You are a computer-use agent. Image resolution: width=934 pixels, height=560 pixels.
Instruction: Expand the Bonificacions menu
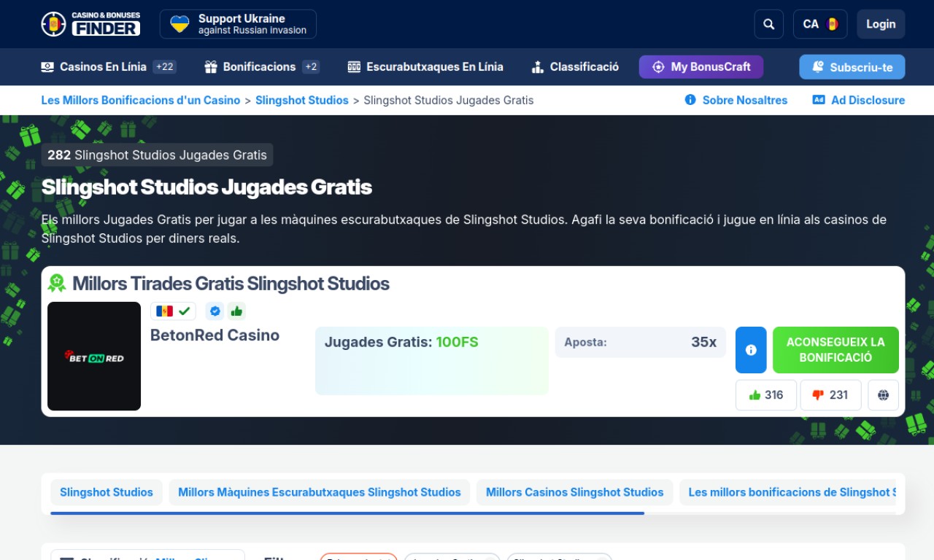point(261,67)
